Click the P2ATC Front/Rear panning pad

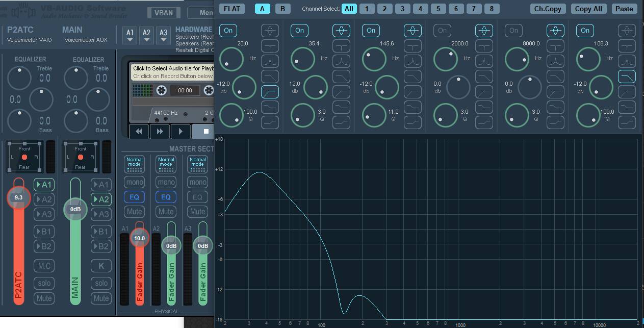(24, 157)
